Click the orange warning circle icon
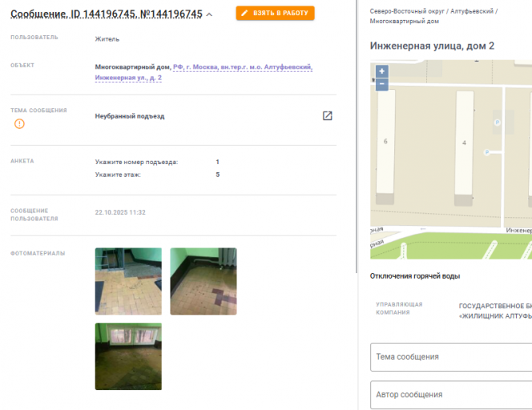Viewport: 532px width, 410px height. [x=19, y=124]
